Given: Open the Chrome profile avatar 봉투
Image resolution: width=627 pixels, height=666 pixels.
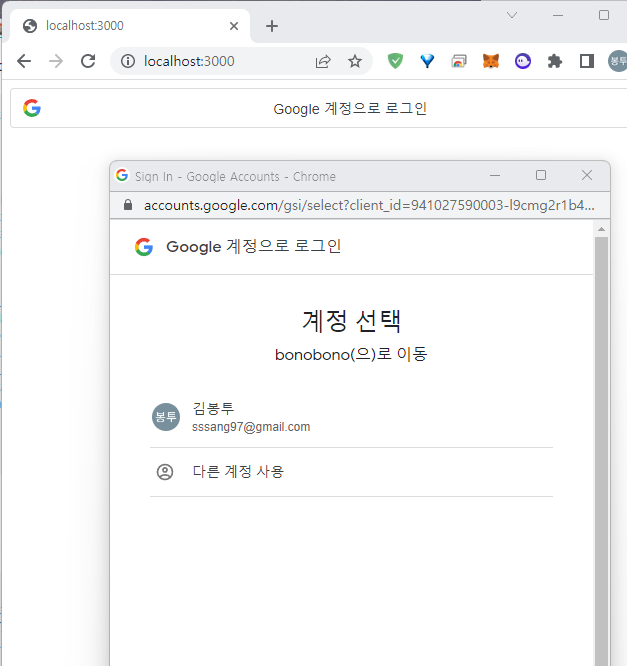Looking at the screenshot, I should (617, 61).
